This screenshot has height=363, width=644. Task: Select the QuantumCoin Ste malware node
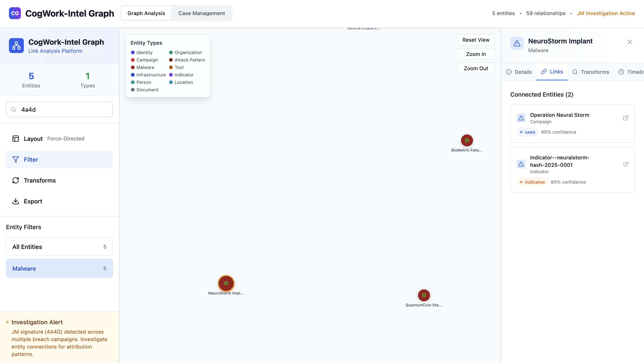[x=424, y=295]
